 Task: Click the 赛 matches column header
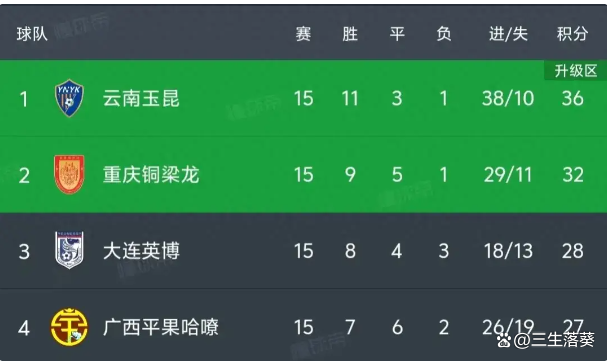tap(303, 34)
